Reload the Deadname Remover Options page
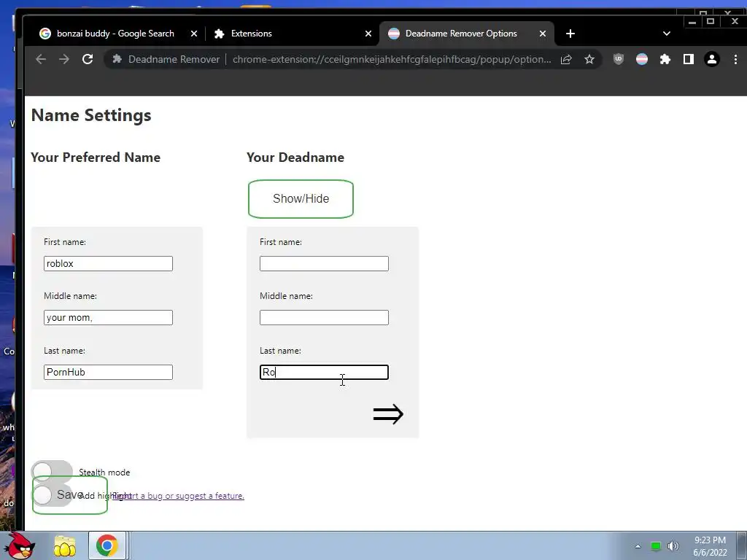 (88, 59)
